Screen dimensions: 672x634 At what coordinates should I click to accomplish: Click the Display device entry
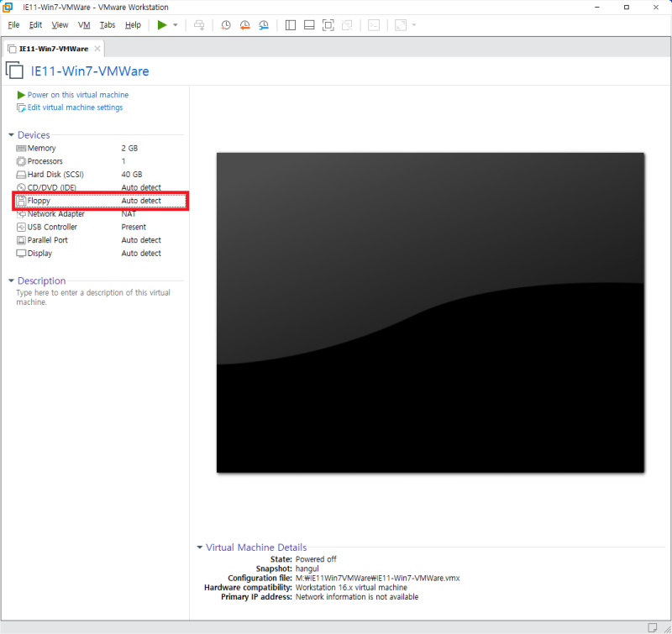pos(42,253)
